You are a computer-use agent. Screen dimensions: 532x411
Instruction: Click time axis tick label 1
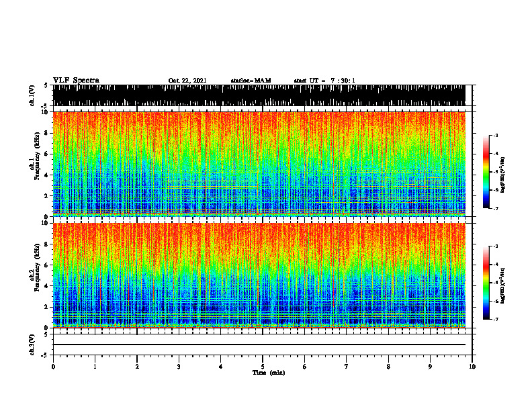coord(95,367)
